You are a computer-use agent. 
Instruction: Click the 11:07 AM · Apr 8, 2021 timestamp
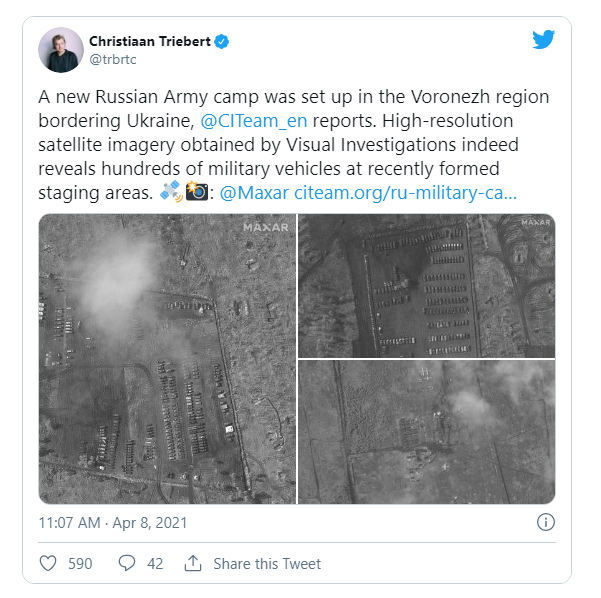(x=113, y=523)
